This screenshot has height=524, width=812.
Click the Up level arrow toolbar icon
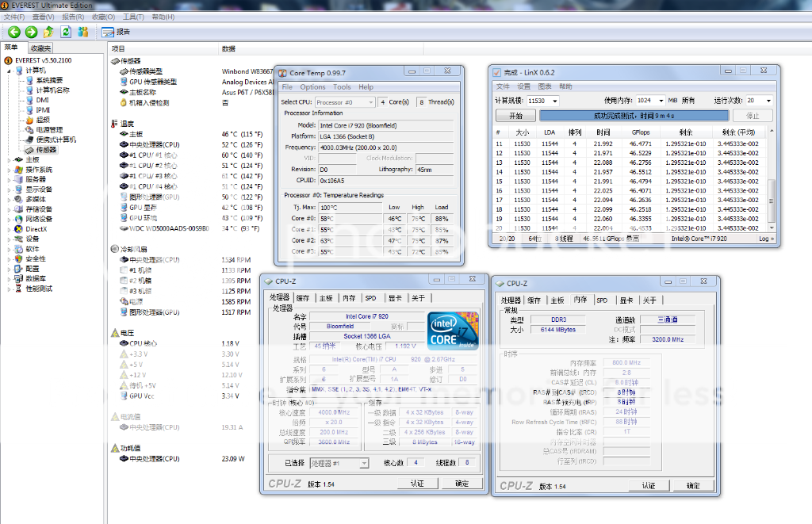pyautogui.click(x=48, y=32)
